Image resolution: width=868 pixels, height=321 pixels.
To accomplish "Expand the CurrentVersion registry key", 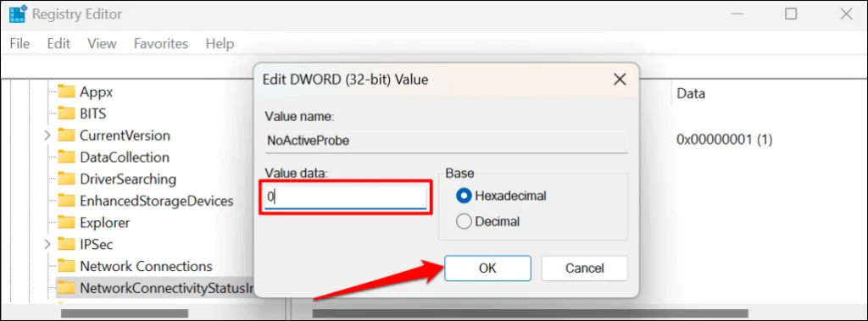I will [x=47, y=135].
